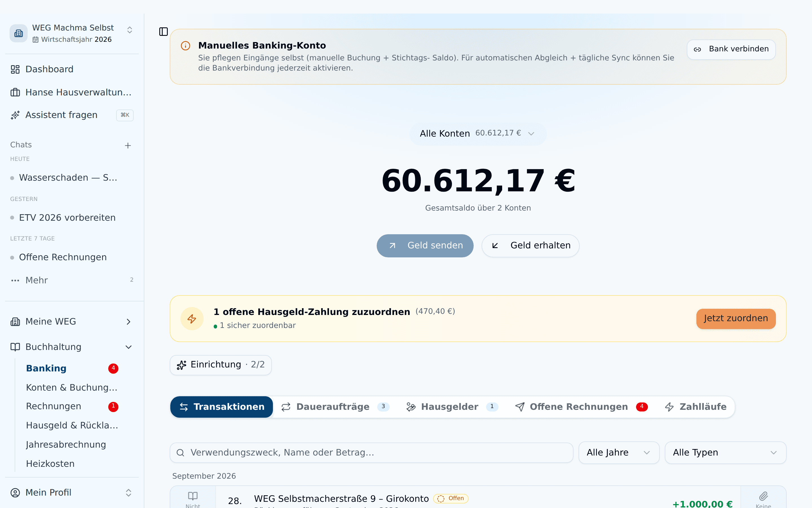
Task: Click the Dashboard grid icon
Action: [15, 69]
